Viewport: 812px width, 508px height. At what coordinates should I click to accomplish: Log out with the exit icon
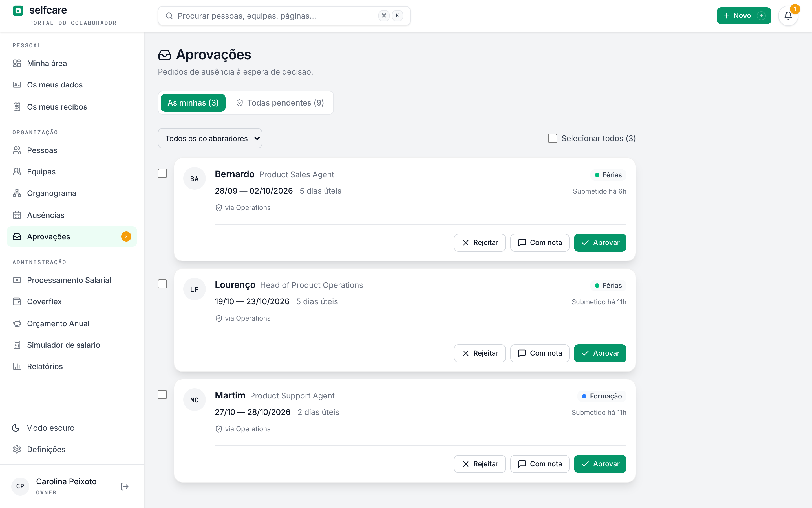[x=125, y=487]
